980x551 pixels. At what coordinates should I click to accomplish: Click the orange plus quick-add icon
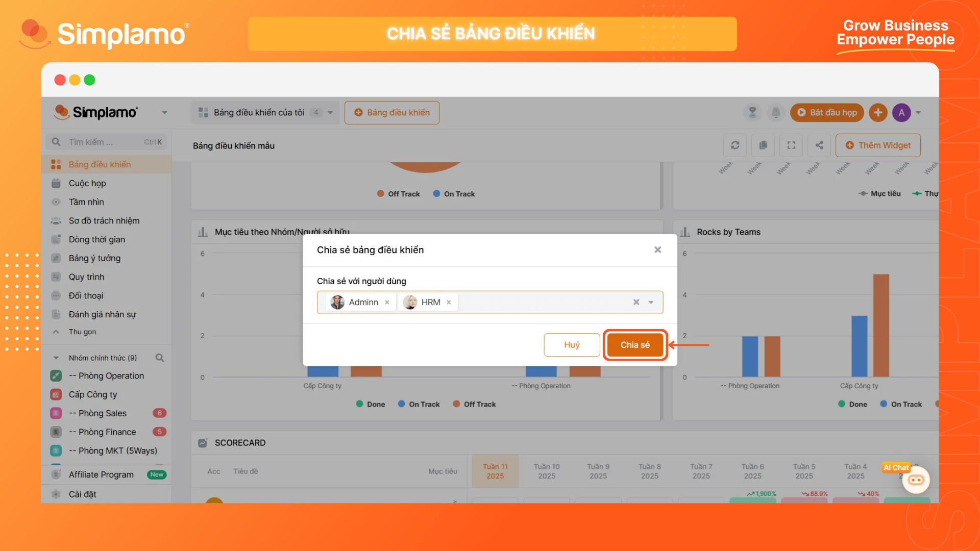878,112
